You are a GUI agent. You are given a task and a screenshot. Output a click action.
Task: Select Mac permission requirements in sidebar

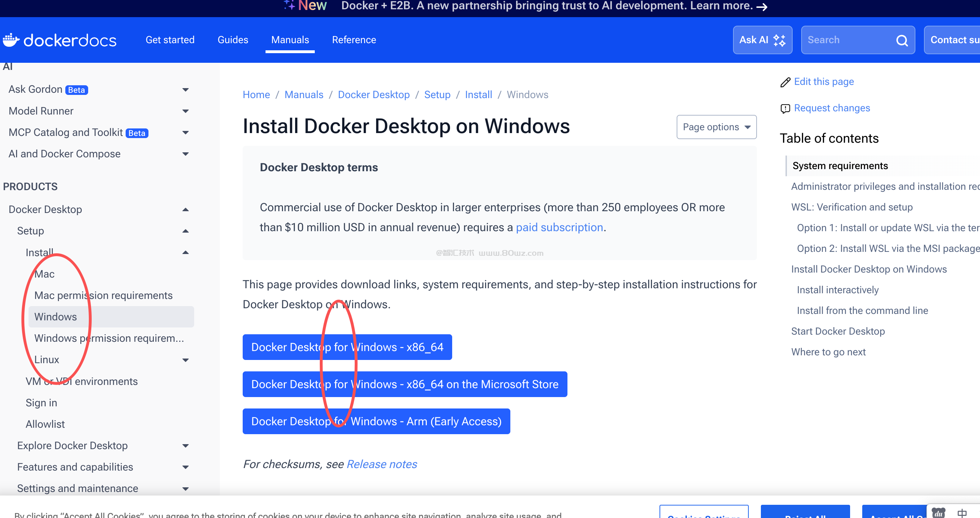click(x=103, y=295)
